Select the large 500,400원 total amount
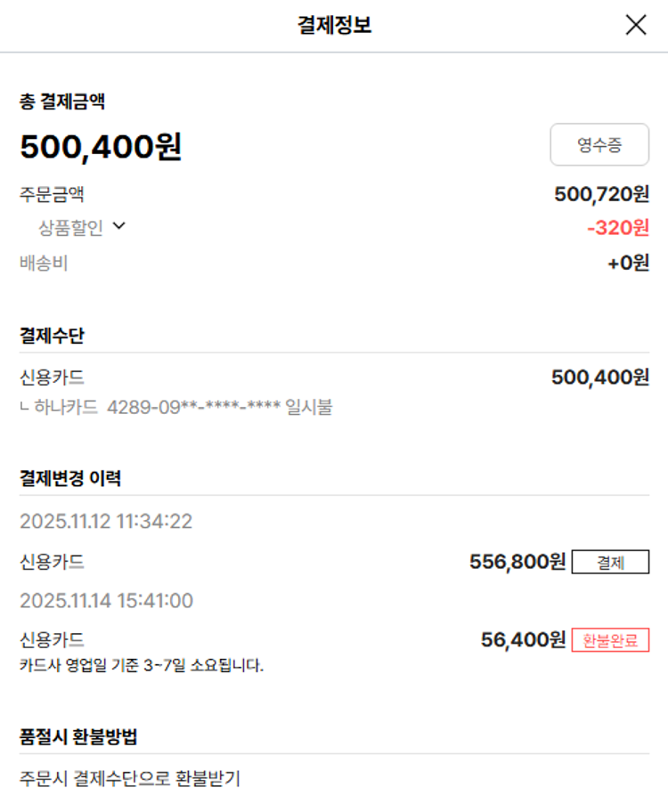 101,147
